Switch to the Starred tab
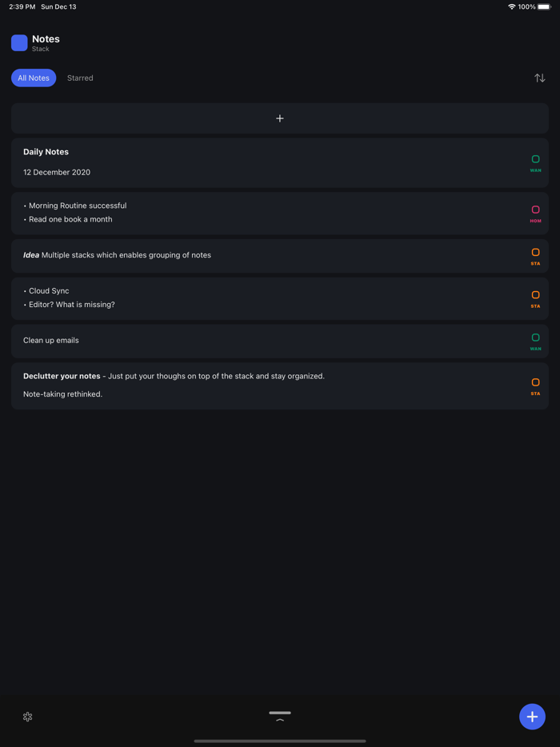The image size is (560, 747). (x=80, y=78)
